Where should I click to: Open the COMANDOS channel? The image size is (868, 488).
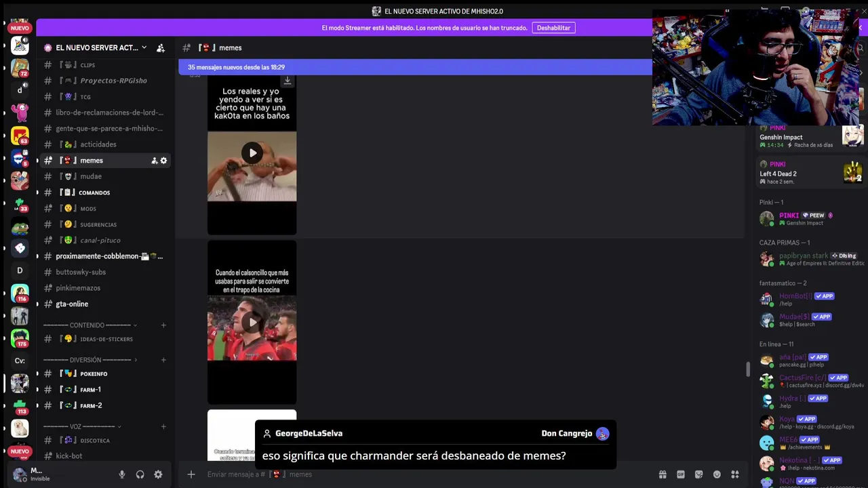click(x=104, y=192)
